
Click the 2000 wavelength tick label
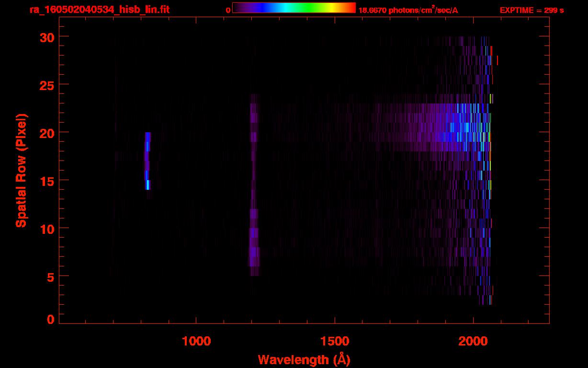point(473,341)
